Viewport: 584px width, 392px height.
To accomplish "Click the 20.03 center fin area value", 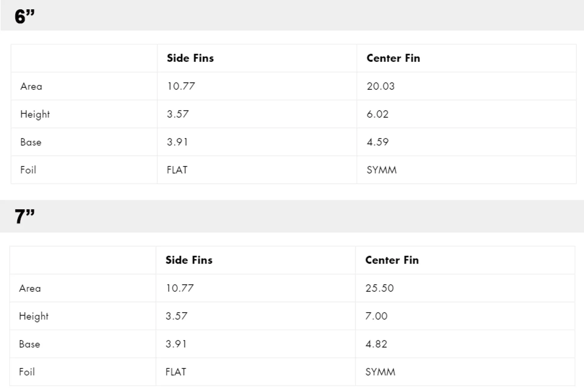I will tap(381, 86).
